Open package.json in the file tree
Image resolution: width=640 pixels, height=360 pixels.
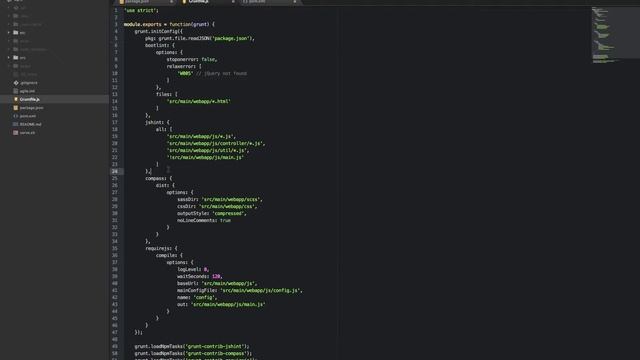click(31, 108)
